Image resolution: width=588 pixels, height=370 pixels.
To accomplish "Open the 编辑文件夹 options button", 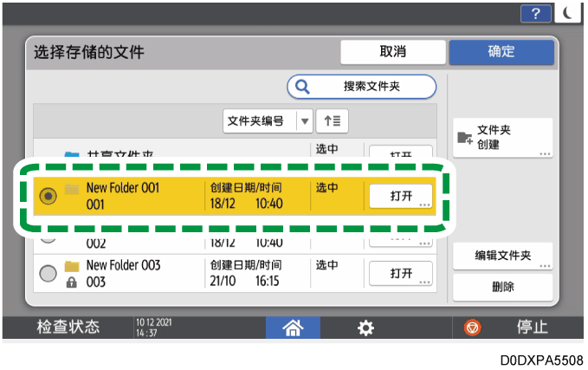I will pos(503,256).
